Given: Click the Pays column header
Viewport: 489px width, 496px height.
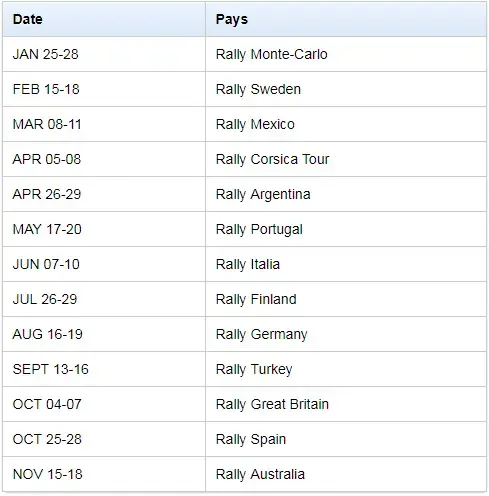Looking at the screenshot, I should [x=346, y=19].
